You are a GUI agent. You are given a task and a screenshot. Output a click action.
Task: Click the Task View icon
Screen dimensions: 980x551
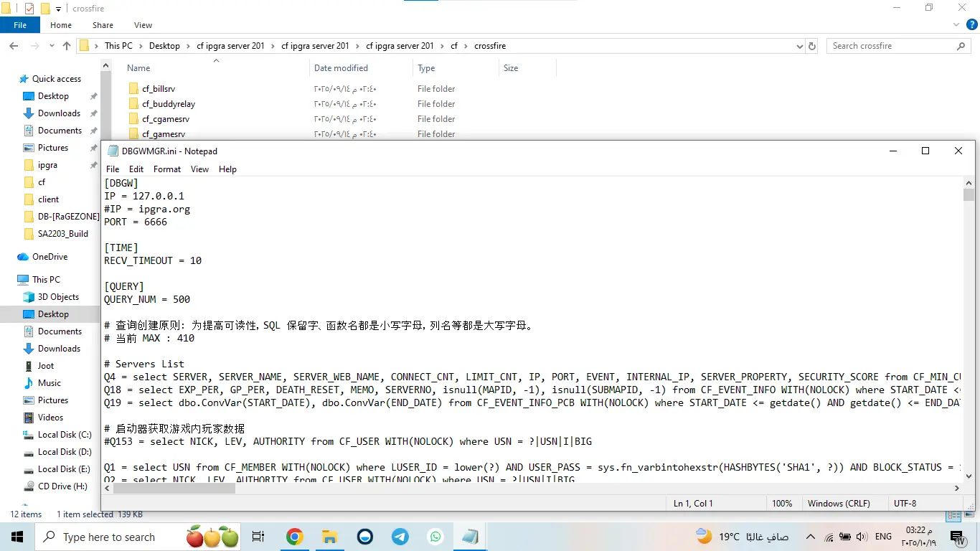[x=258, y=537]
